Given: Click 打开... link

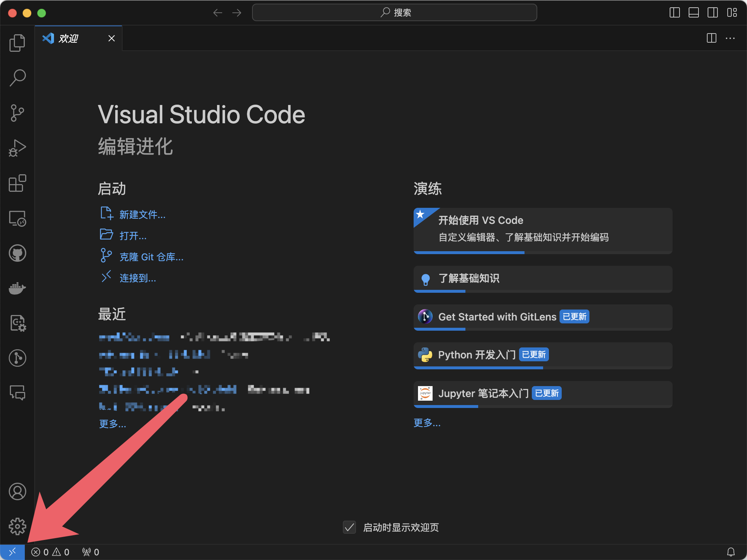Looking at the screenshot, I should tap(133, 236).
